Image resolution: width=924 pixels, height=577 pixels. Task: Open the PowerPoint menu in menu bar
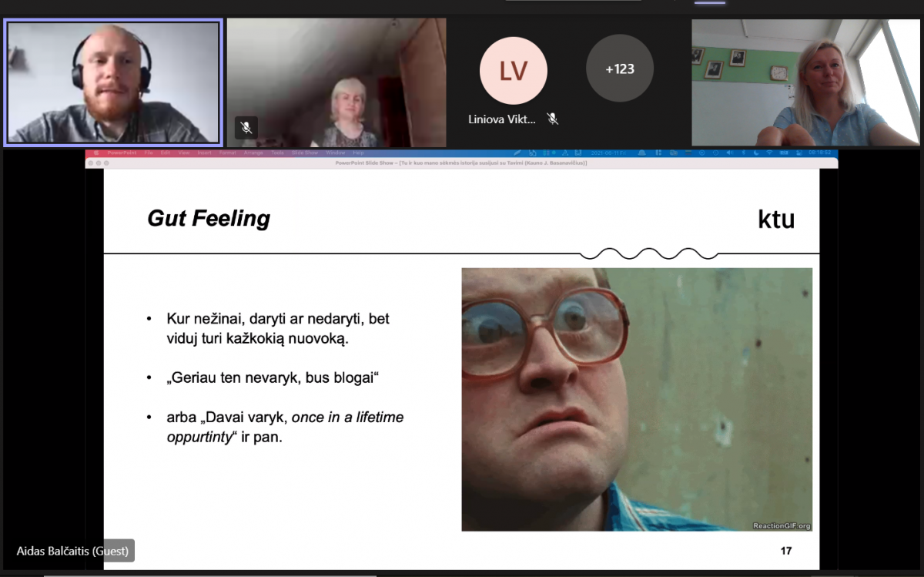[x=122, y=153]
